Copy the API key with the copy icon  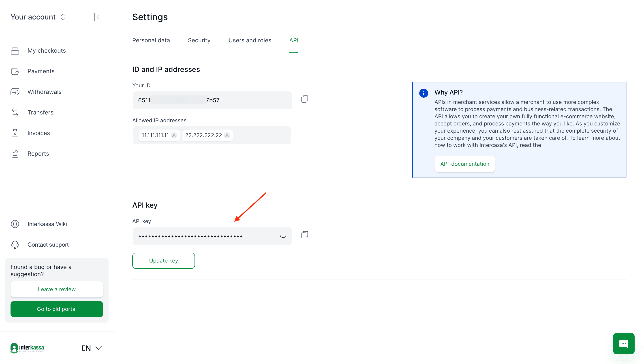(x=304, y=235)
